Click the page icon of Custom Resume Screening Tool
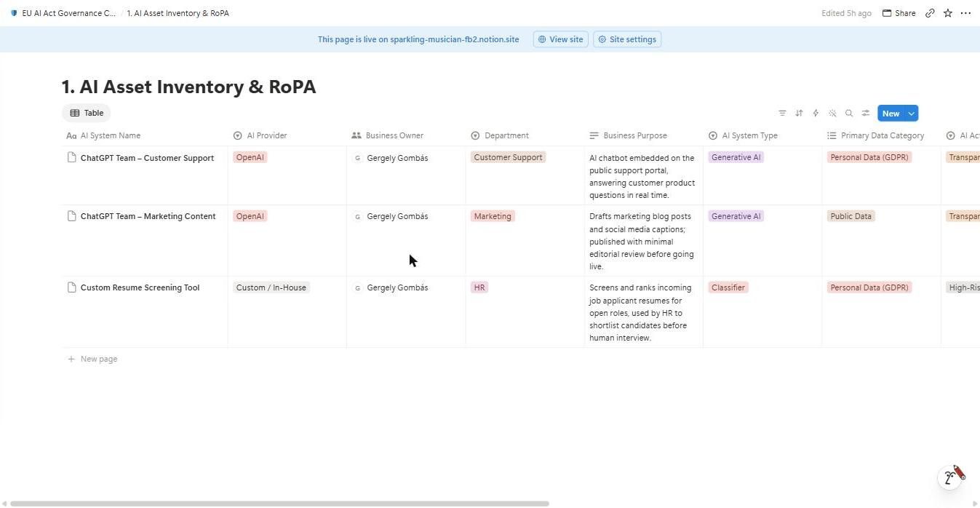 [x=71, y=287]
